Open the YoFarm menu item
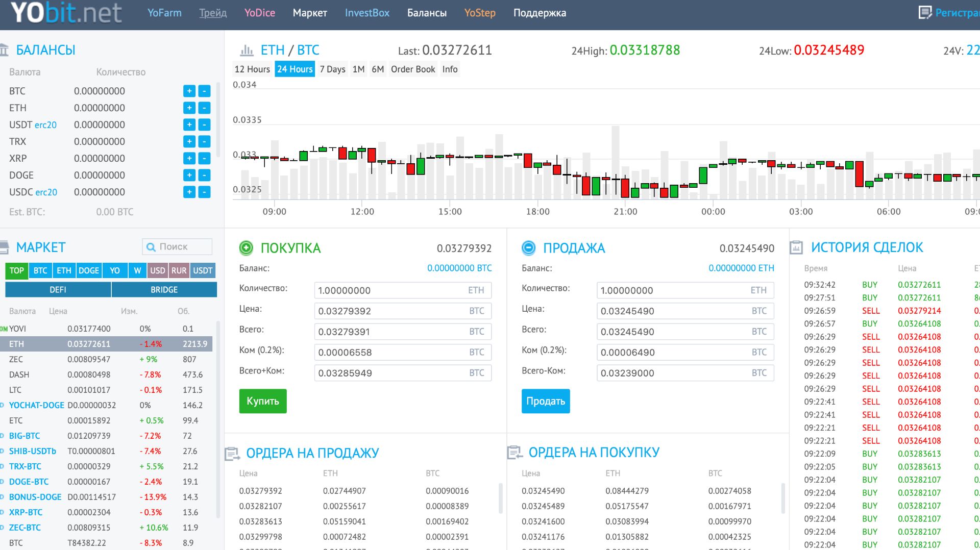The height and width of the screenshot is (550, 980). 164,13
